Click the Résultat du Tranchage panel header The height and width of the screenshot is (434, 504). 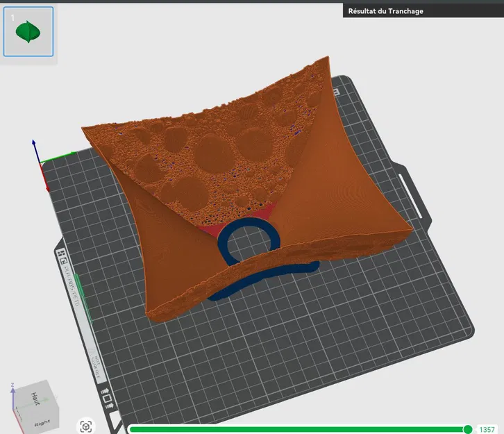423,11
